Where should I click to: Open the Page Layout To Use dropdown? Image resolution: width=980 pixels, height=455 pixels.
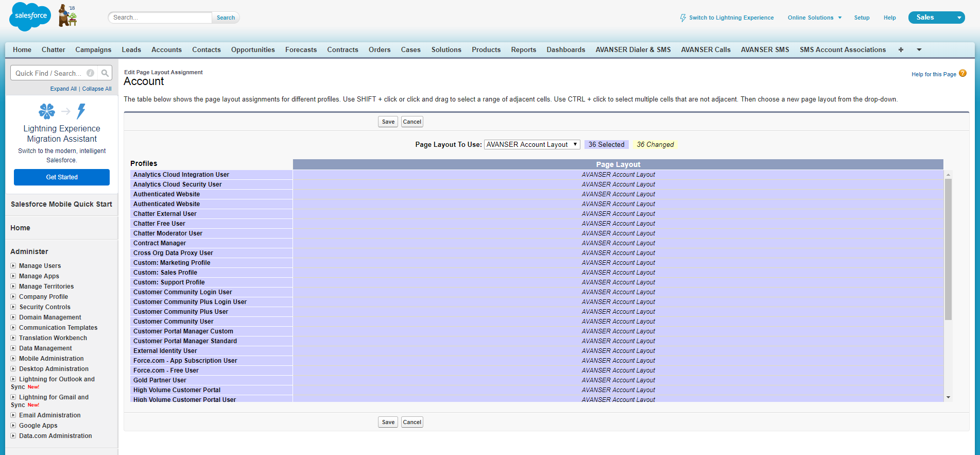coord(532,145)
